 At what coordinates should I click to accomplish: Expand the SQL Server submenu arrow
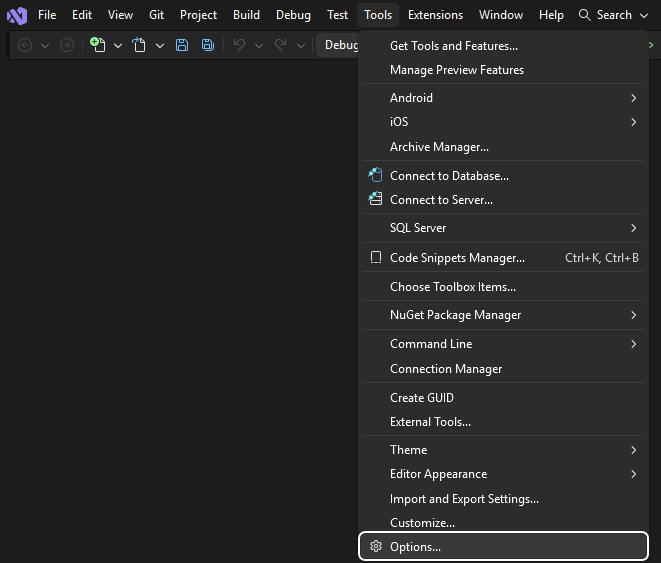[x=634, y=228]
